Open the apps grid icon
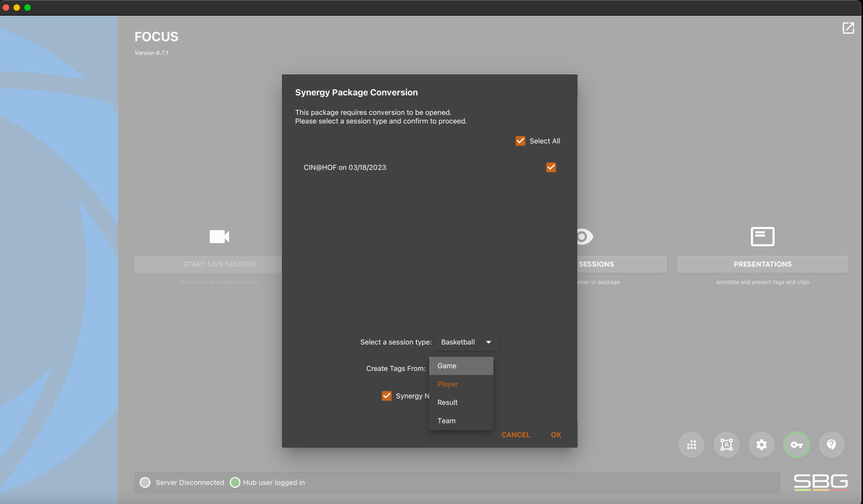863x504 pixels. tap(692, 445)
